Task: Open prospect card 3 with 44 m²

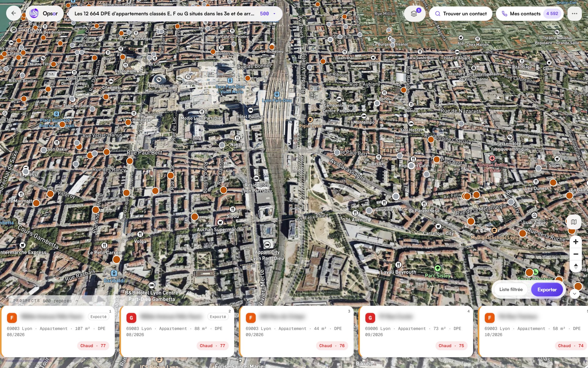Action: tap(297, 331)
